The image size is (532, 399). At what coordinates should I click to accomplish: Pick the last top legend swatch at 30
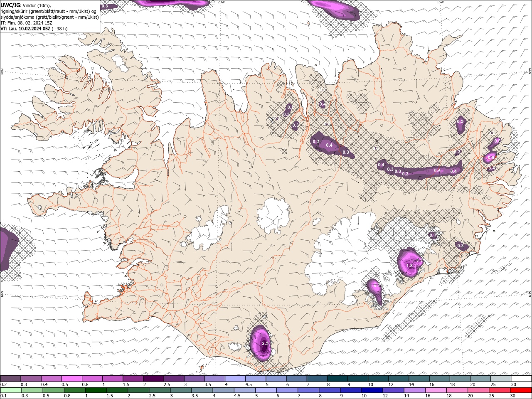pos(521,379)
